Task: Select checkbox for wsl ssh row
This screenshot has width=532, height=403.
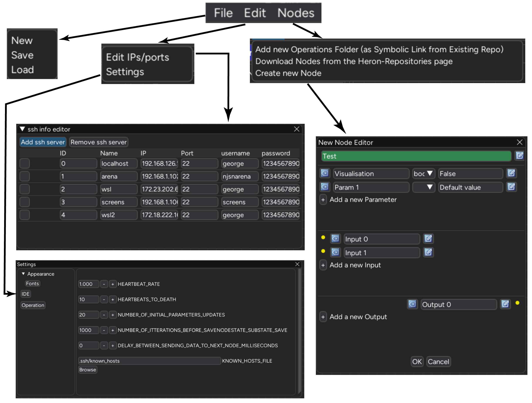Action: click(x=25, y=189)
